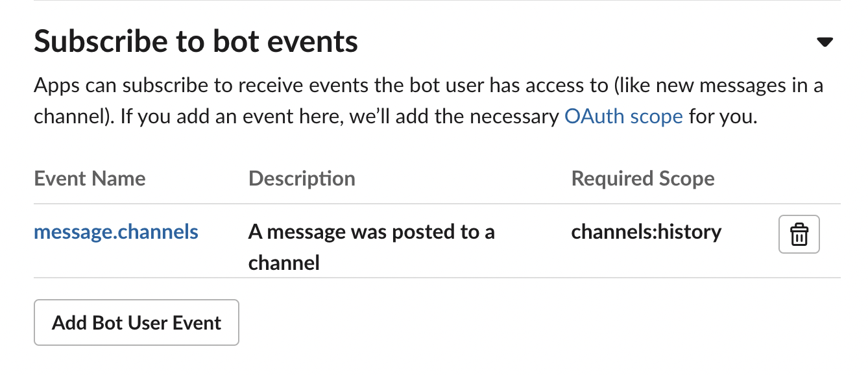Click the Subscribe to bot events heading
Image resolution: width=868 pixels, height=375 pixels.
tap(196, 42)
